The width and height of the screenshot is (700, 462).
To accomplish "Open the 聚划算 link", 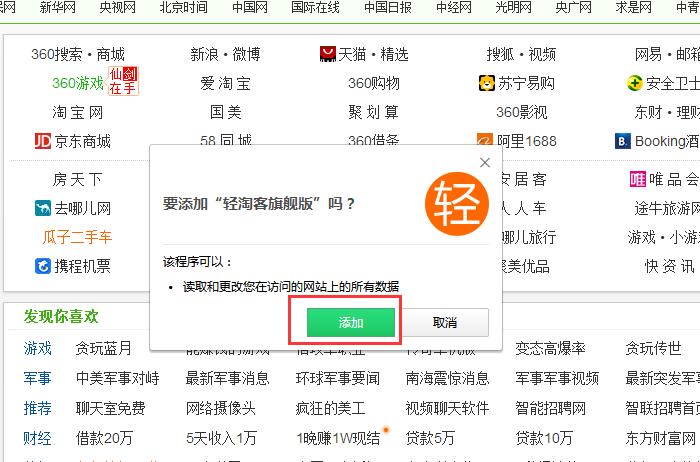I will click(374, 112).
